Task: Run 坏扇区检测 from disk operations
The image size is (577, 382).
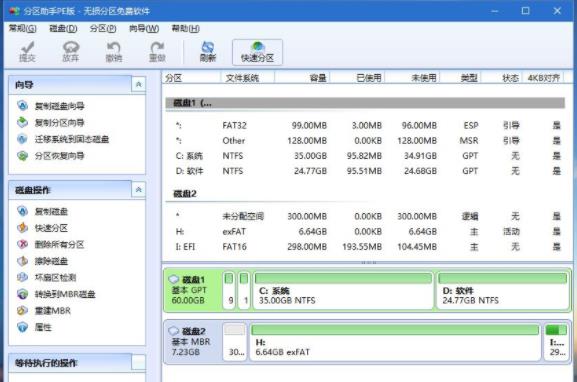Action: click(x=46, y=277)
